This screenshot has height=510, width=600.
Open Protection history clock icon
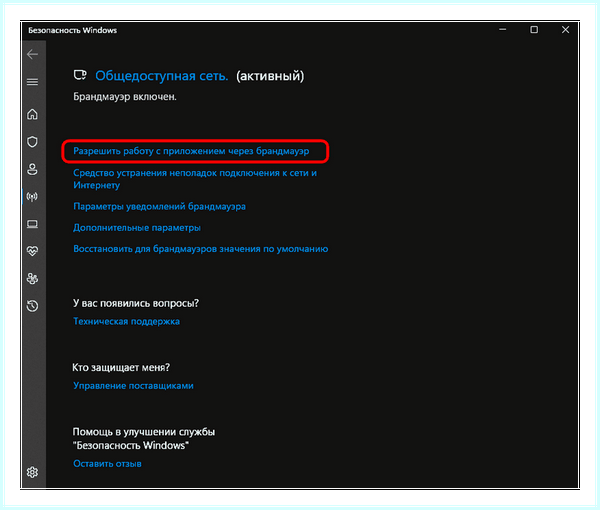(x=33, y=306)
